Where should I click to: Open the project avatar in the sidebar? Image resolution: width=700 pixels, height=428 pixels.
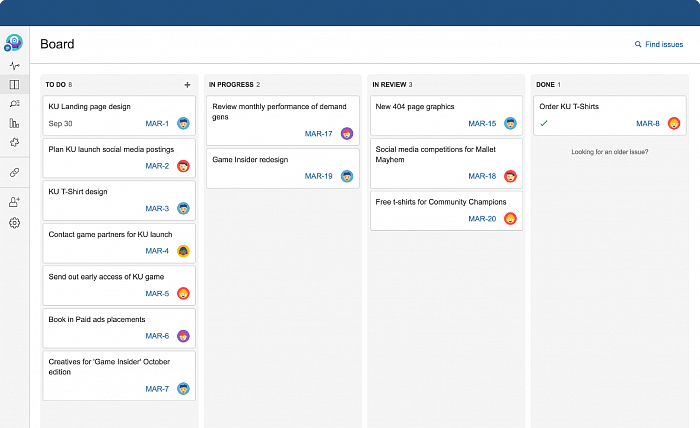[14, 43]
